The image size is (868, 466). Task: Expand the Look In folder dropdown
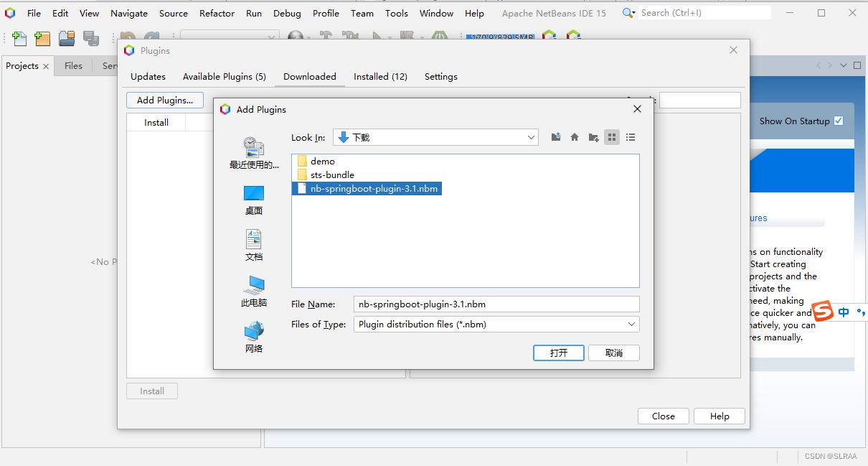[532, 137]
